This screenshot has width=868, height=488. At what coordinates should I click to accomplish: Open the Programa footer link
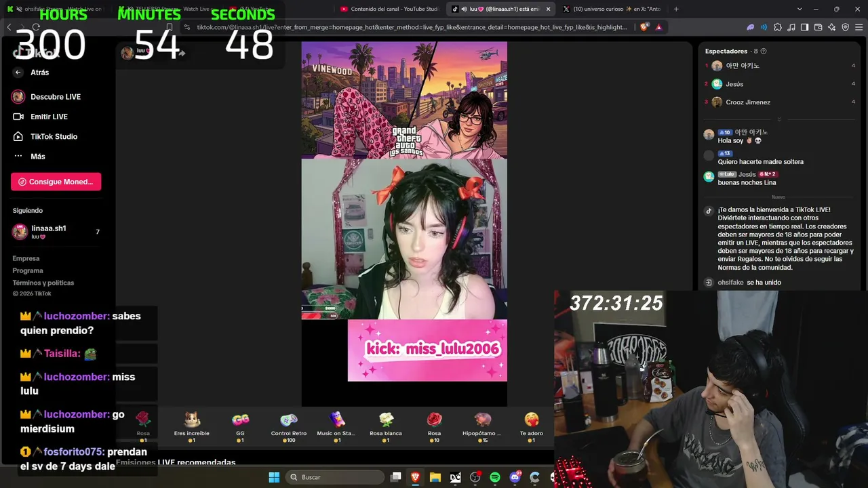point(28,270)
